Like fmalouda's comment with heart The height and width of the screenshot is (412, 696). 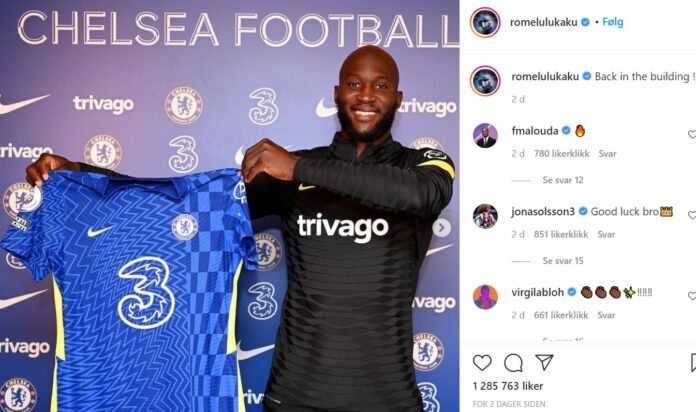click(692, 135)
